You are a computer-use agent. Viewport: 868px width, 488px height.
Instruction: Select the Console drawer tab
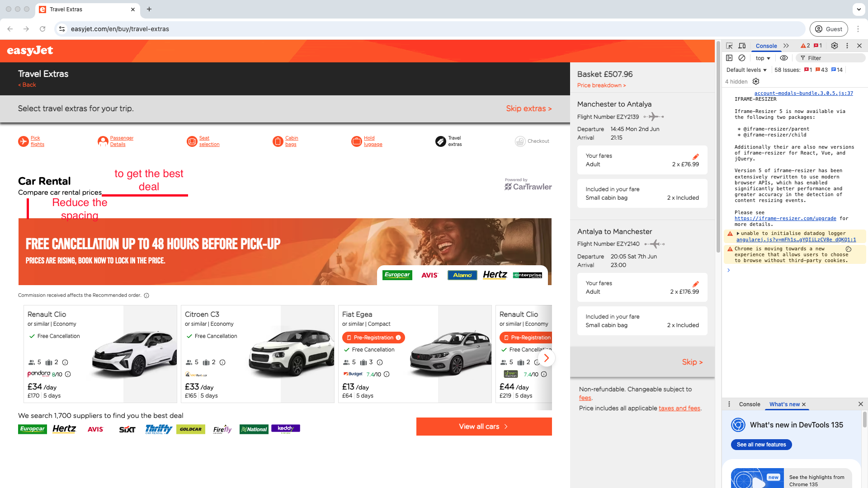[x=749, y=404]
